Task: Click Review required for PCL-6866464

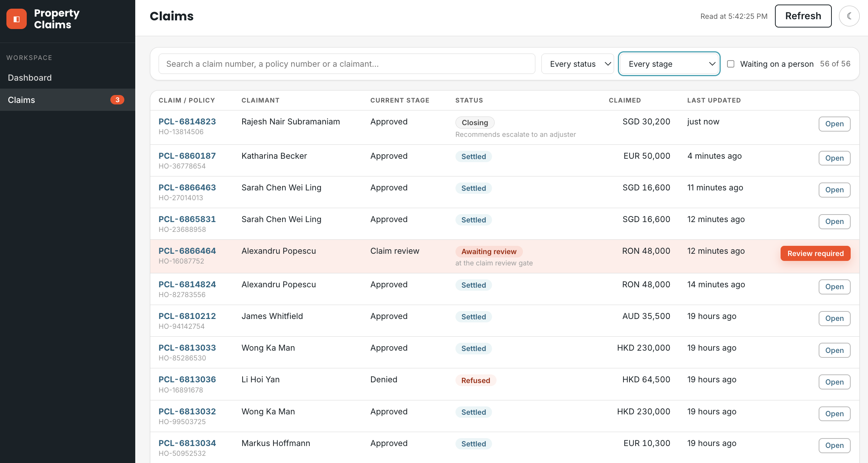Action: click(x=815, y=253)
